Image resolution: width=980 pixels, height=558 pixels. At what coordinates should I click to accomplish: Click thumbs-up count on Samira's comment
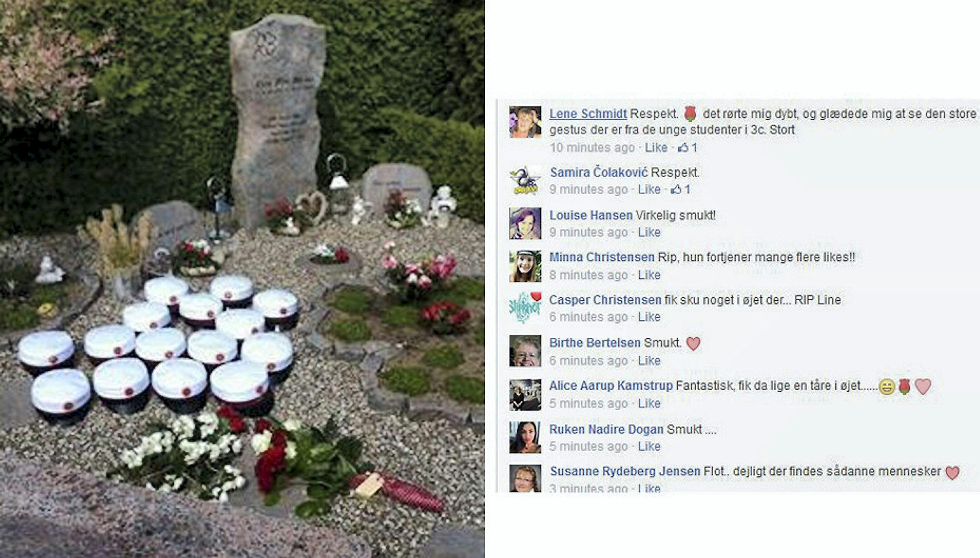click(x=681, y=190)
